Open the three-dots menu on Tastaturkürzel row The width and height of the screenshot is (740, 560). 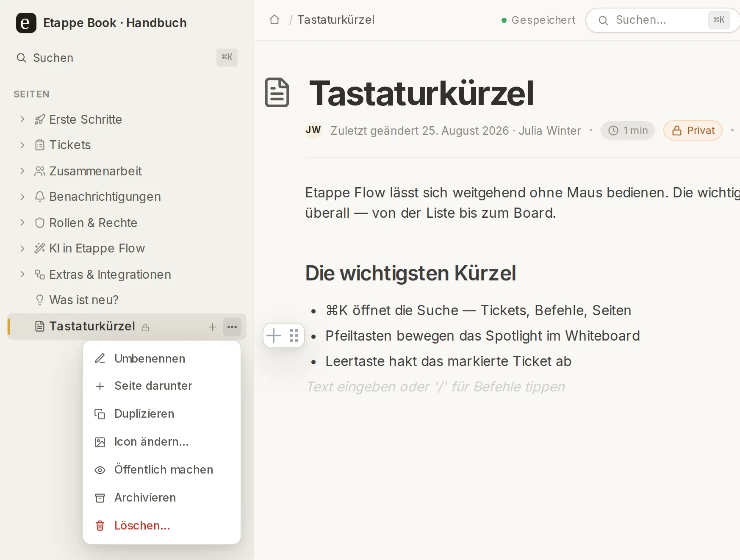tap(232, 327)
